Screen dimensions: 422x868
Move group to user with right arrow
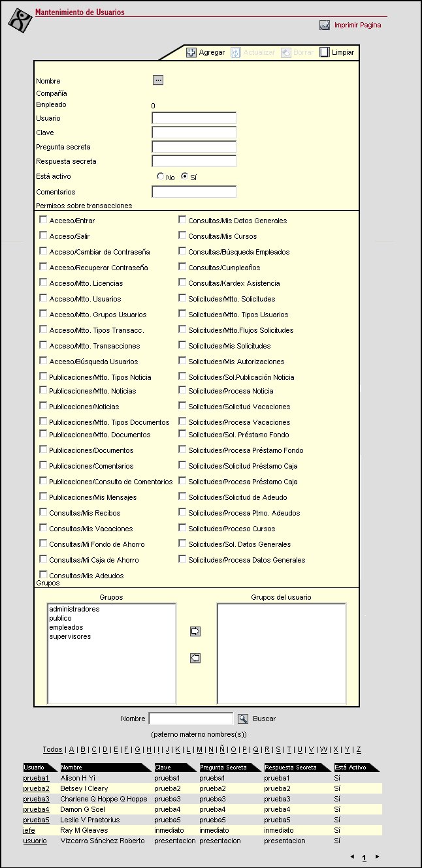tap(195, 632)
